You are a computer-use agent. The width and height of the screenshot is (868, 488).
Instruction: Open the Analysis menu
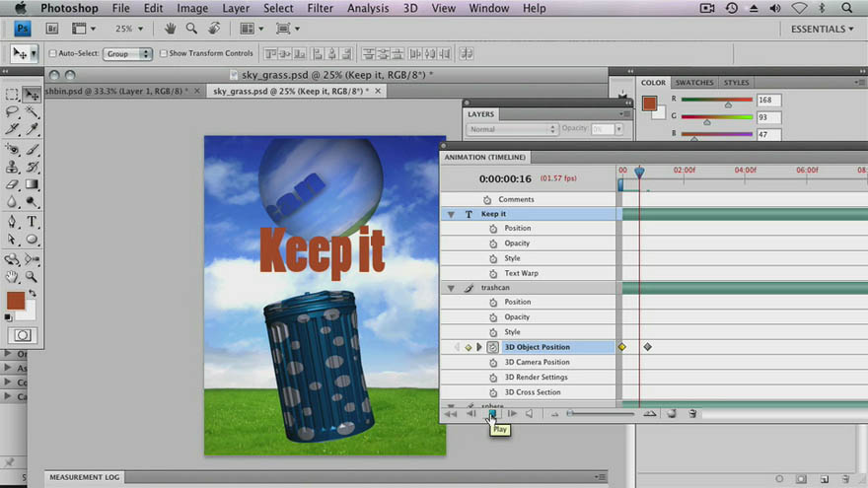click(368, 8)
